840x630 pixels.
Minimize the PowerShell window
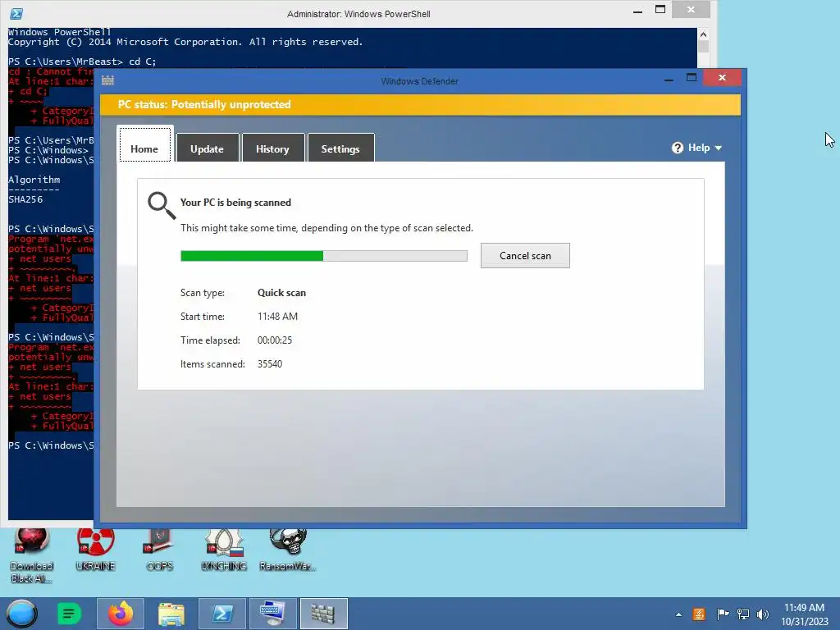tap(637, 11)
